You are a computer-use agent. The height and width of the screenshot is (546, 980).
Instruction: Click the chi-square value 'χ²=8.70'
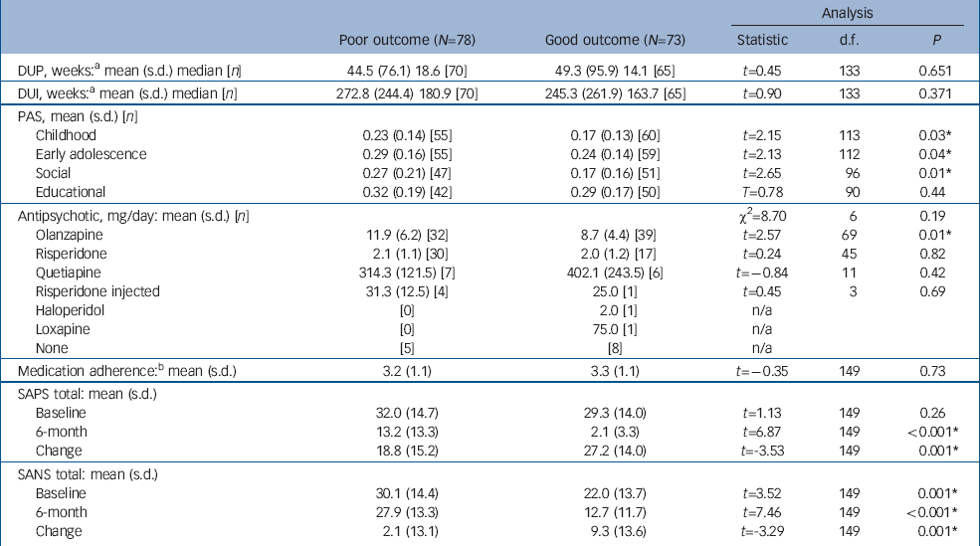click(762, 213)
